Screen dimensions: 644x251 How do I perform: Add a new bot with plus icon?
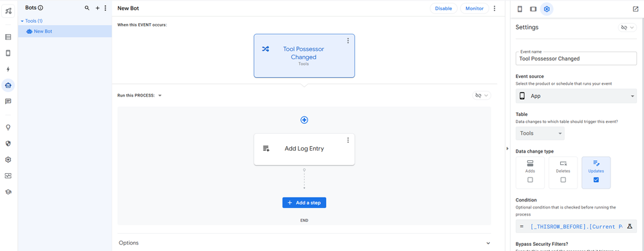click(x=97, y=8)
